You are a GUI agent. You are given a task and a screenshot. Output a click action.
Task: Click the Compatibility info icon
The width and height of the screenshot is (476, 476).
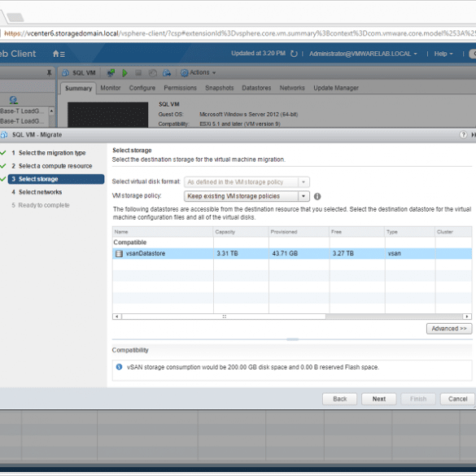coord(119,367)
